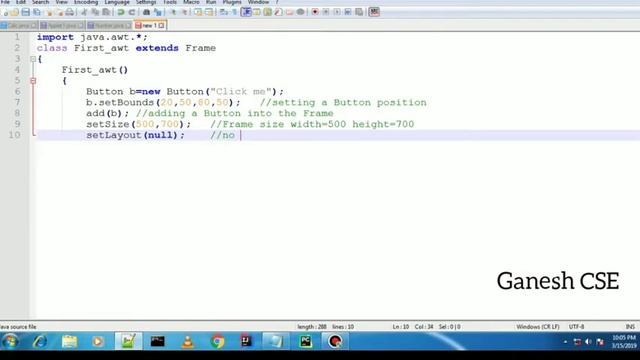The height and width of the screenshot is (360, 640).
Task: Open the Macro menu
Action: (x=191, y=2)
